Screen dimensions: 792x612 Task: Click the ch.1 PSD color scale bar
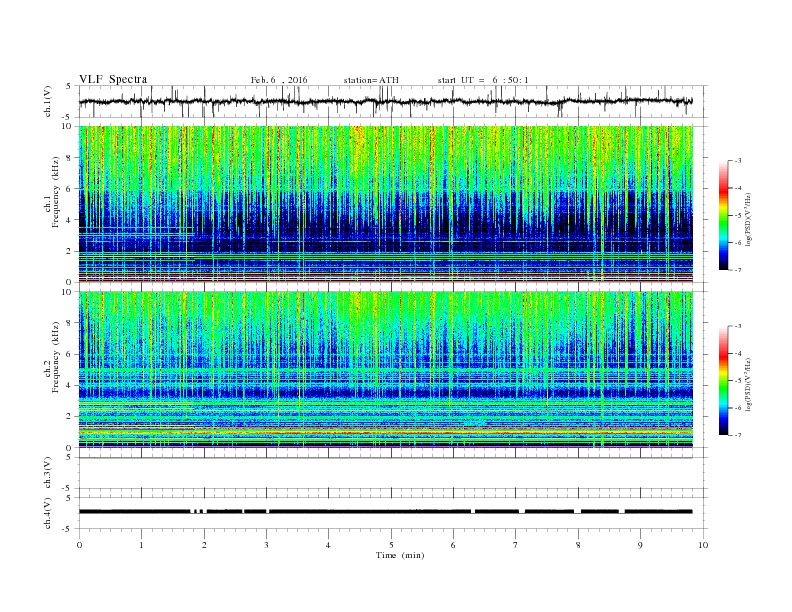click(724, 215)
